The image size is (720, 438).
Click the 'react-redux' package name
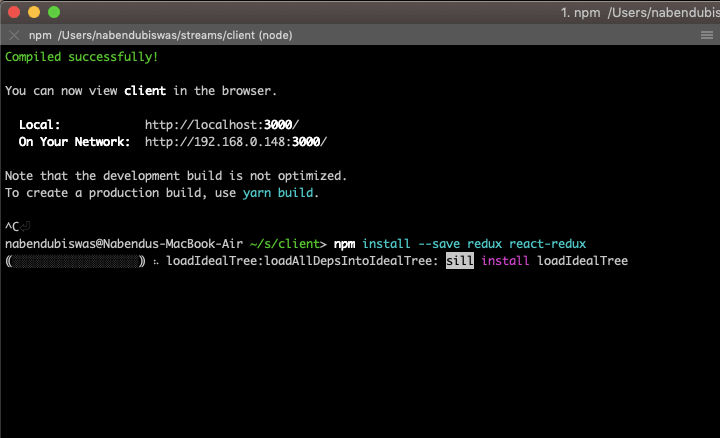547,244
